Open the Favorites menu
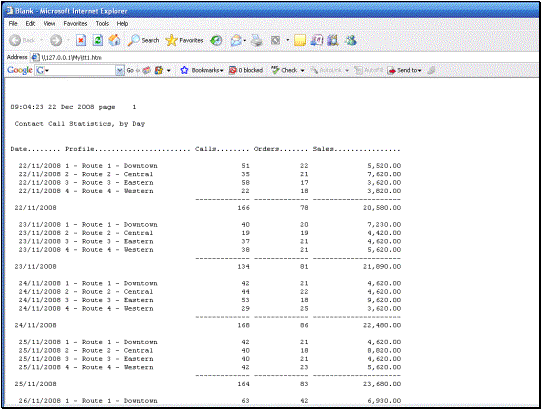The image size is (541, 409). pos(75,23)
